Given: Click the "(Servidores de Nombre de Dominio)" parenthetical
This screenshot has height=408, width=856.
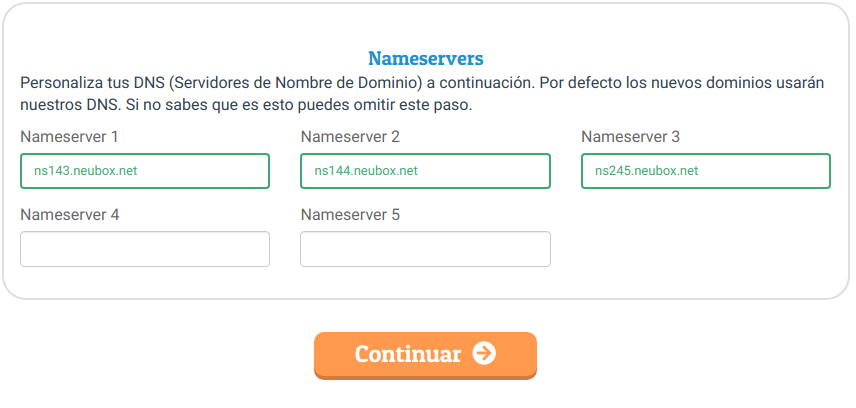Looking at the screenshot, I should [x=285, y=82].
